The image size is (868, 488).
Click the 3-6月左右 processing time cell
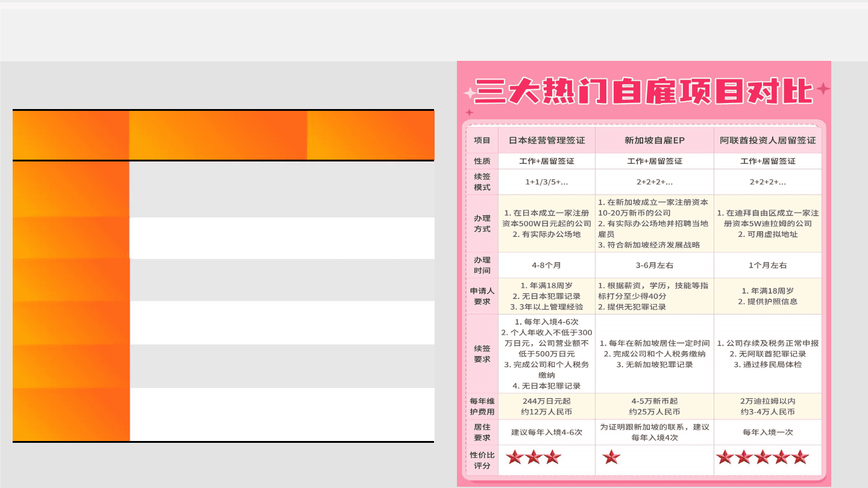655,265
